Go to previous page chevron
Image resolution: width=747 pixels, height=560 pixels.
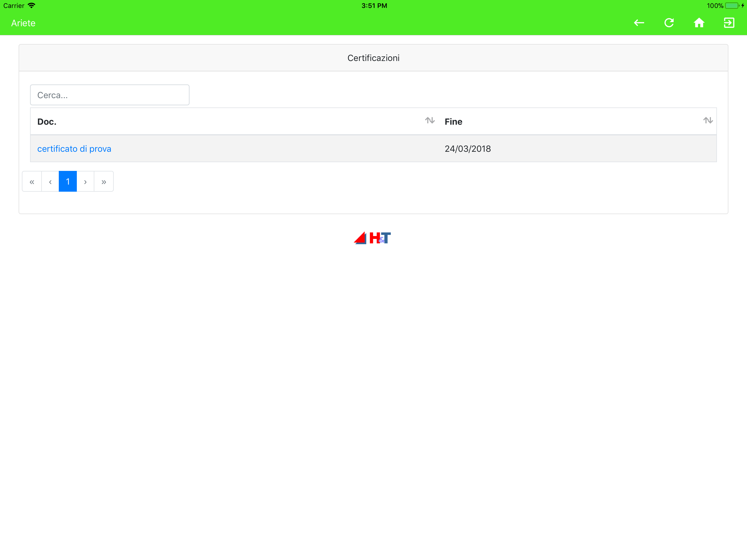[50, 182]
